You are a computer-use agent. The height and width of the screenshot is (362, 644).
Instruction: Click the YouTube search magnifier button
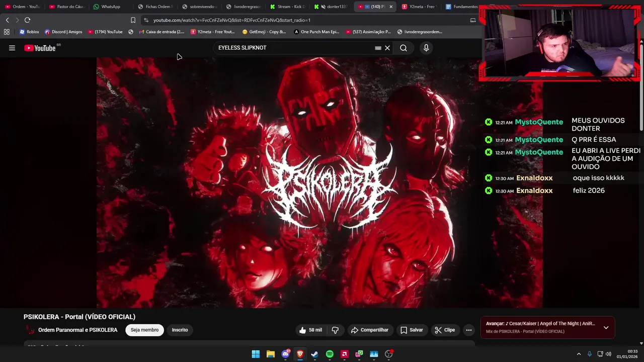point(404,48)
